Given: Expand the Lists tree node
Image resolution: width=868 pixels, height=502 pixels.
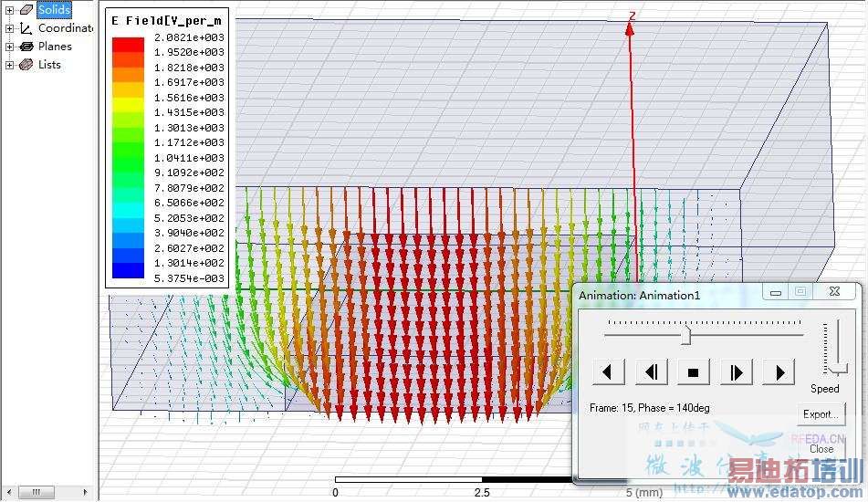Looking at the screenshot, I should tap(9, 65).
